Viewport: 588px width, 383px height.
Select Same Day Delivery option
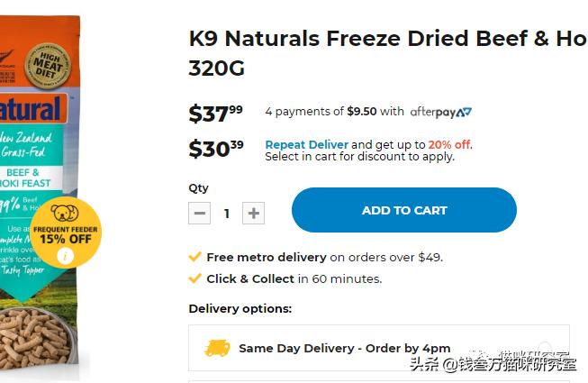[378, 348]
